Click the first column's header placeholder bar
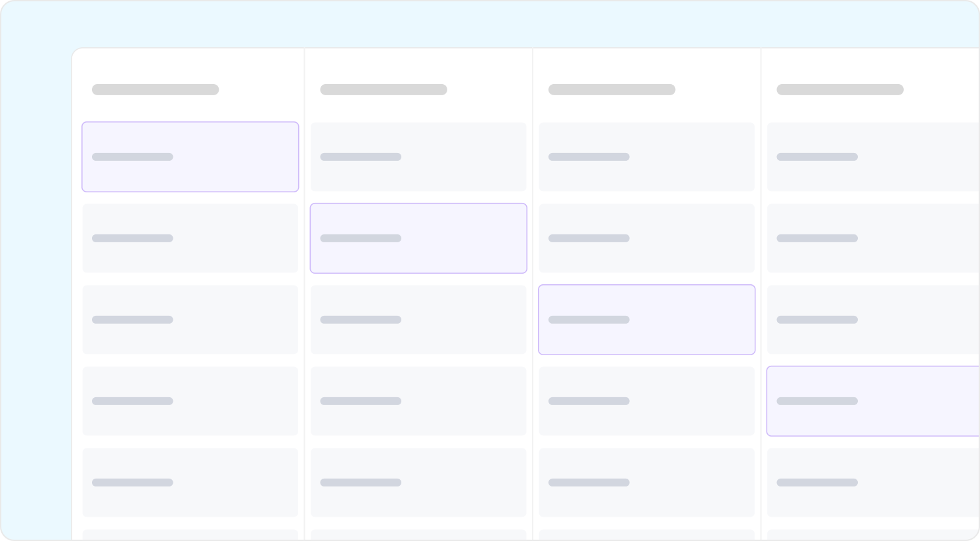The height and width of the screenshot is (541, 980). [156, 89]
